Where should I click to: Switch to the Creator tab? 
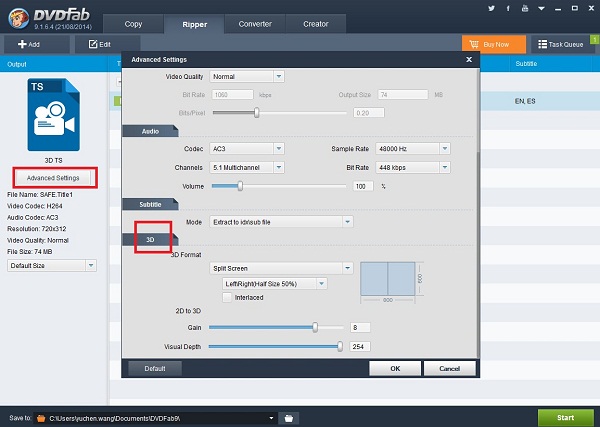[x=316, y=24]
